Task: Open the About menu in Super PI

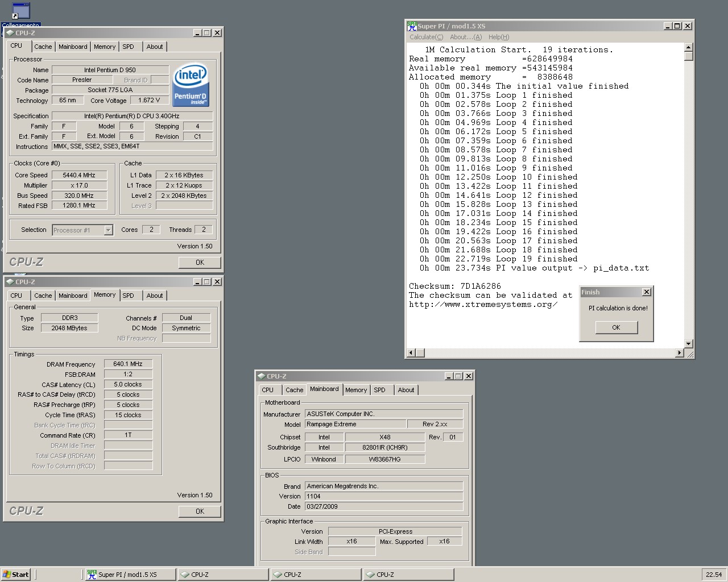Action: [466, 37]
